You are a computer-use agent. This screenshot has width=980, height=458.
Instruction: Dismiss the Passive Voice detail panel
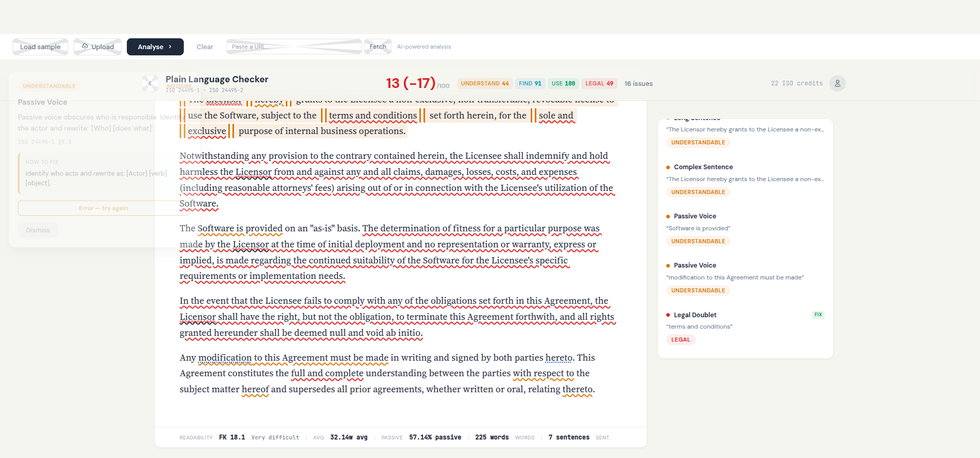pos(38,230)
